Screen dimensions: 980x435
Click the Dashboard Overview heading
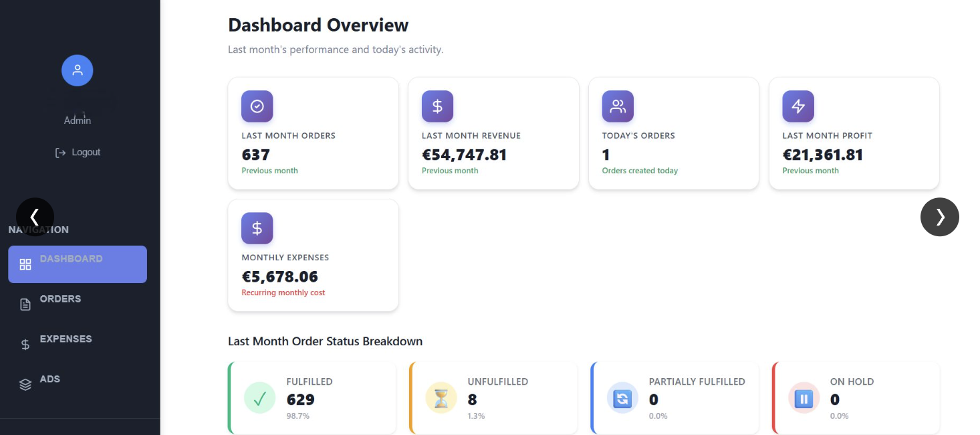[318, 25]
